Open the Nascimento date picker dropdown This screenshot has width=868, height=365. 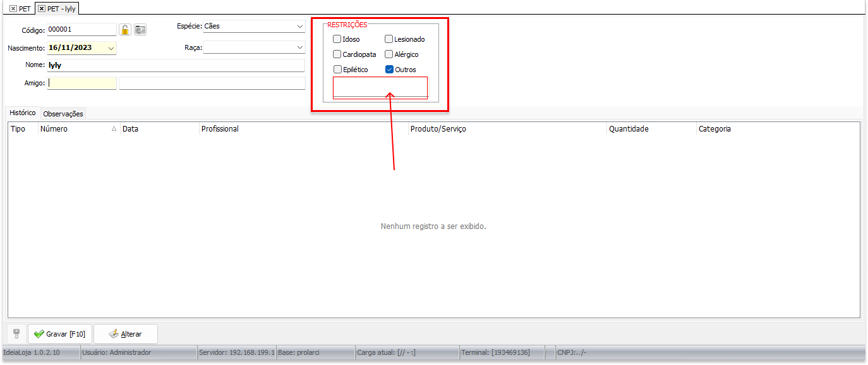tap(111, 48)
